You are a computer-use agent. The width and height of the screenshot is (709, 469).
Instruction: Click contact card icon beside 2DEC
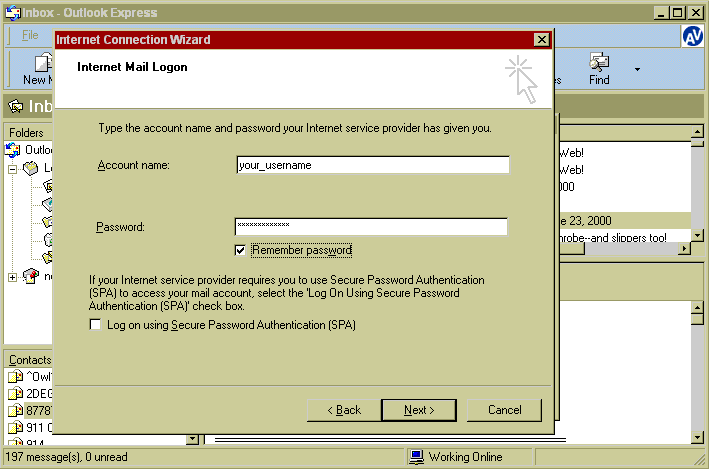click(x=15, y=393)
